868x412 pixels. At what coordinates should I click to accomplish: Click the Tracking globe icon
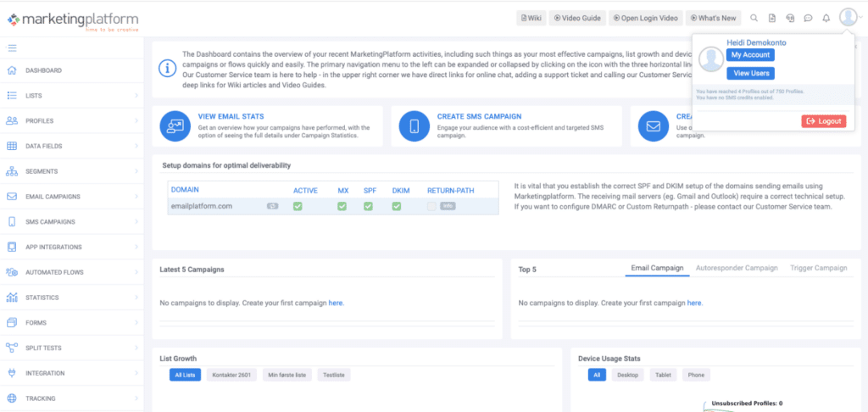12,398
